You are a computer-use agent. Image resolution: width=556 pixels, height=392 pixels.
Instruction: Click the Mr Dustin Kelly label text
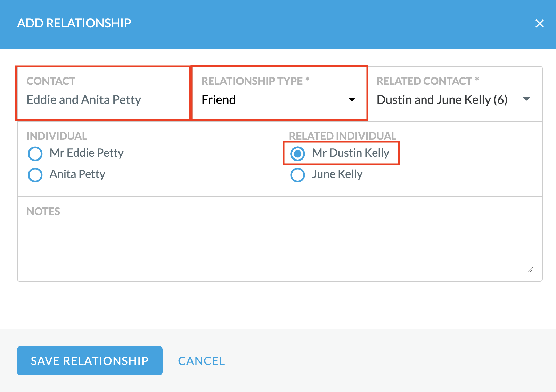351,153
